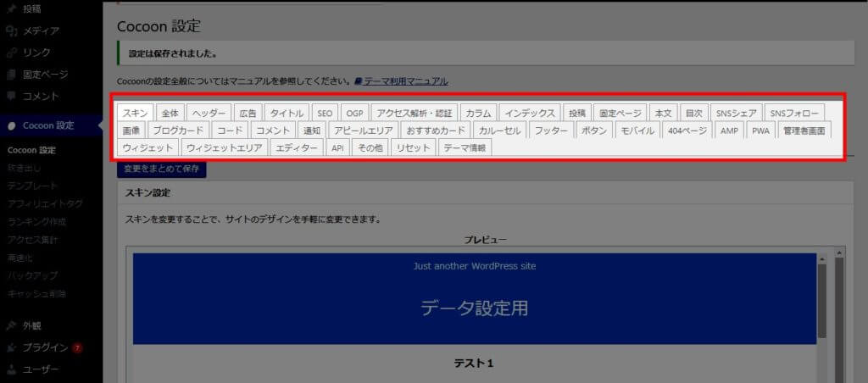Open the リセット tab
Viewport: 868px width, 383px height.
click(x=413, y=148)
